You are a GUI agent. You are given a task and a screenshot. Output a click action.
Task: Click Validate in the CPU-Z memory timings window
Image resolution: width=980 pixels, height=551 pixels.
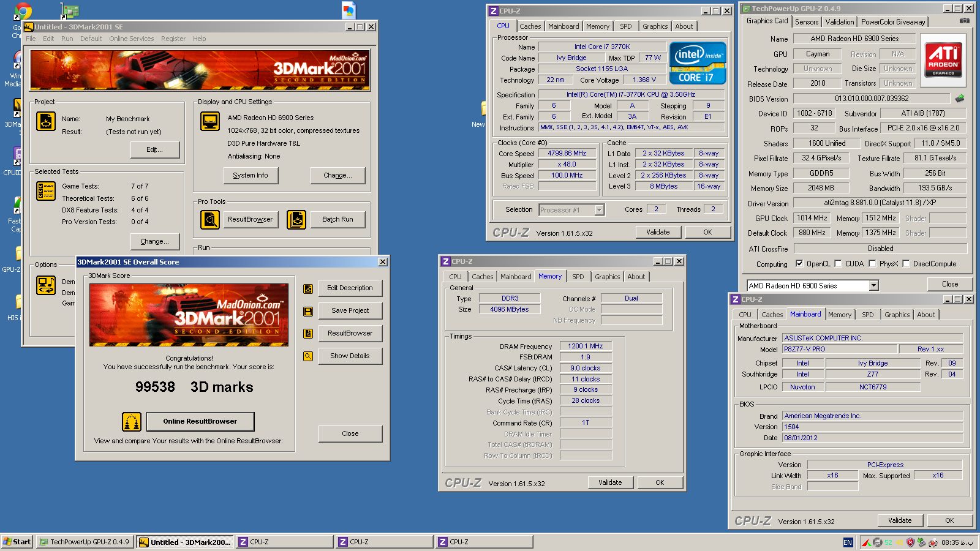point(610,482)
